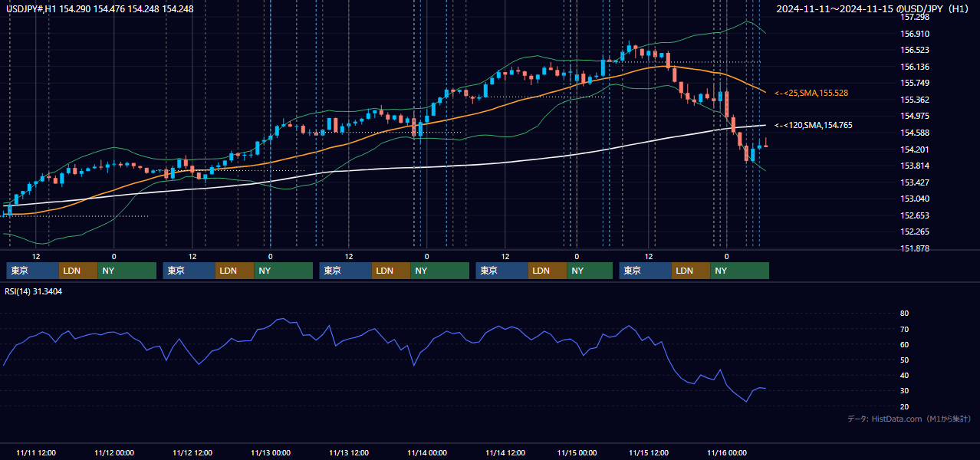Click the fourth day's 東京 session block

pyautogui.click(x=502, y=271)
